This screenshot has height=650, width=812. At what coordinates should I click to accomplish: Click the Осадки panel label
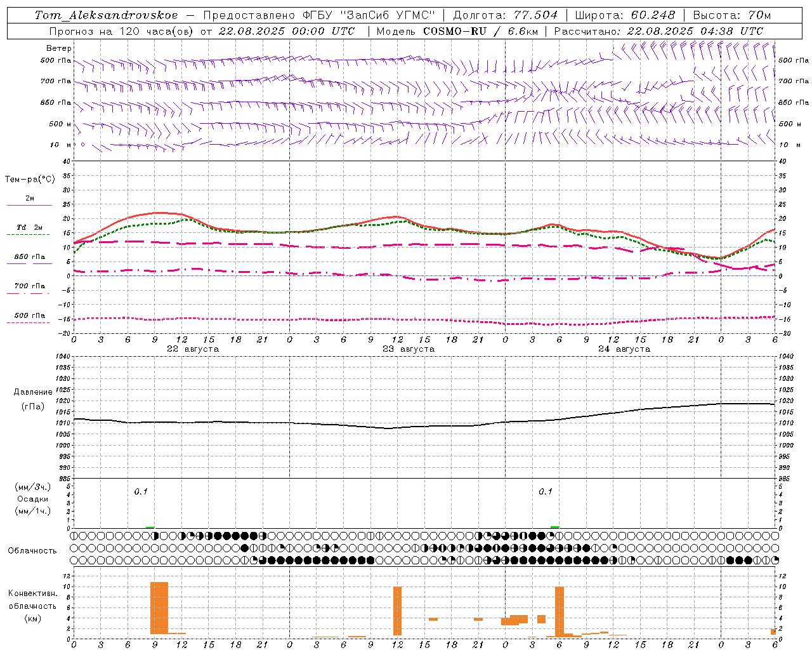coord(33,499)
